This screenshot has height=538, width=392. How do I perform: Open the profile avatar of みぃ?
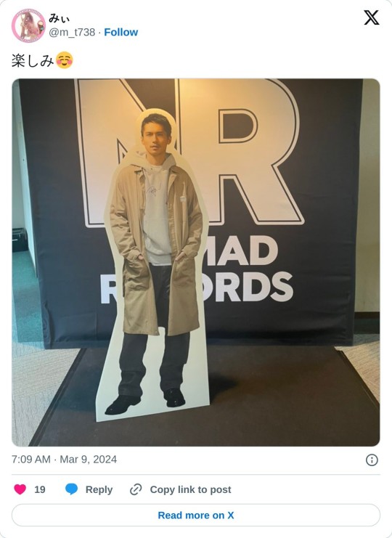(x=28, y=25)
